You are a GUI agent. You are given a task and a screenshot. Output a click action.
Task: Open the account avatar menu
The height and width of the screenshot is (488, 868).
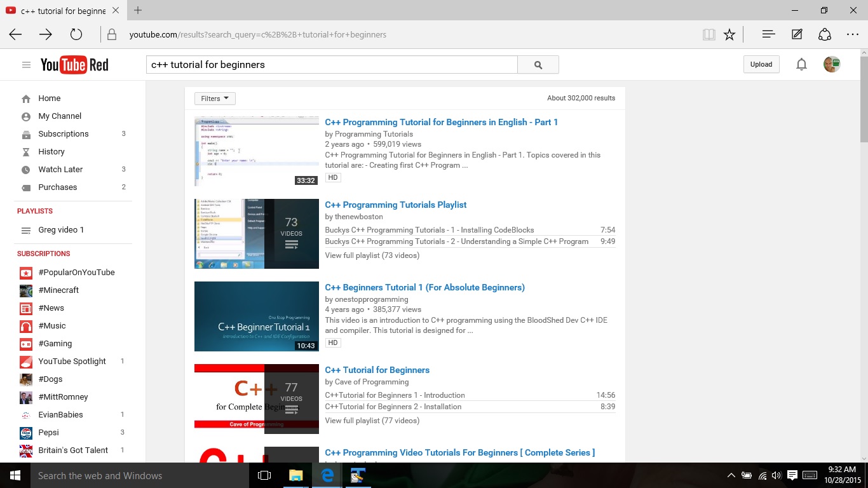(x=832, y=64)
